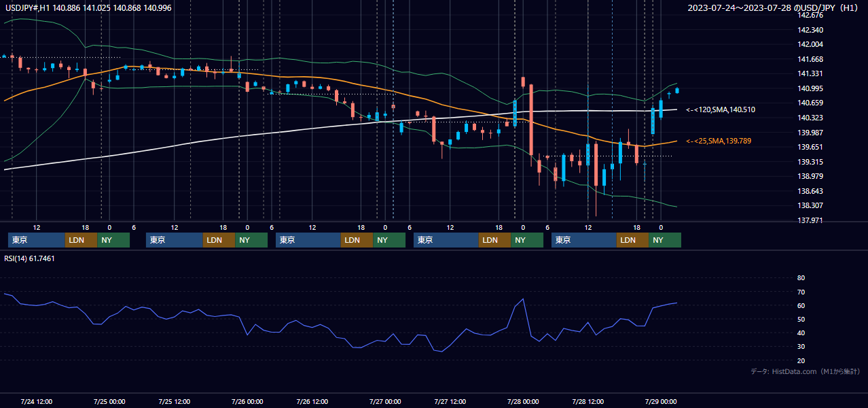Click the USDJPY#,H1 chart title

[88, 7]
